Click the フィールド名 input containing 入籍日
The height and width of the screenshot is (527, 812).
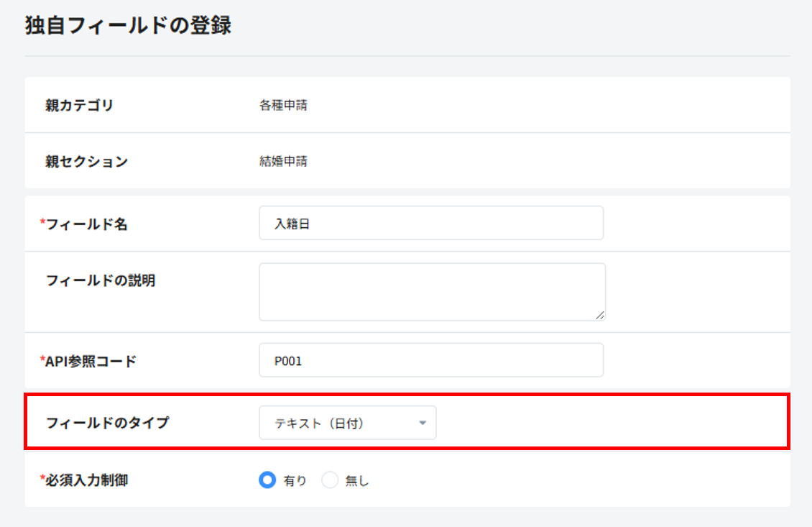tap(430, 224)
